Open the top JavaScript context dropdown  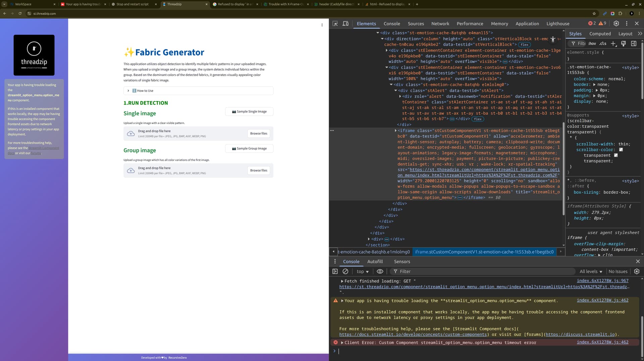point(363,272)
